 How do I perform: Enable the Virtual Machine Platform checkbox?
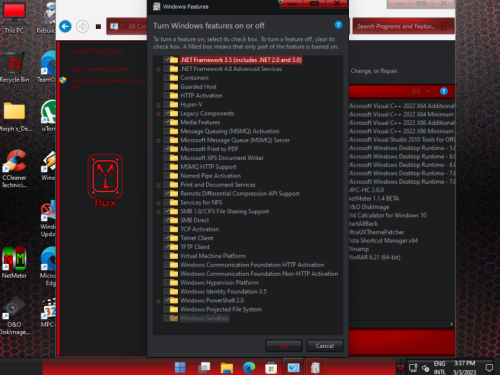pyautogui.click(x=166, y=256)
